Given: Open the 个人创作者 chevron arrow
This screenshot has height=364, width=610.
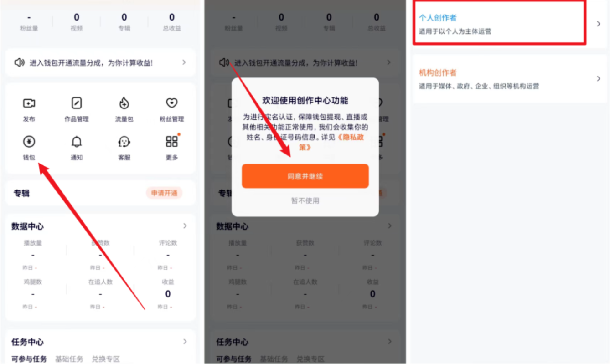Looking at the screenshot, I should 599,24.
